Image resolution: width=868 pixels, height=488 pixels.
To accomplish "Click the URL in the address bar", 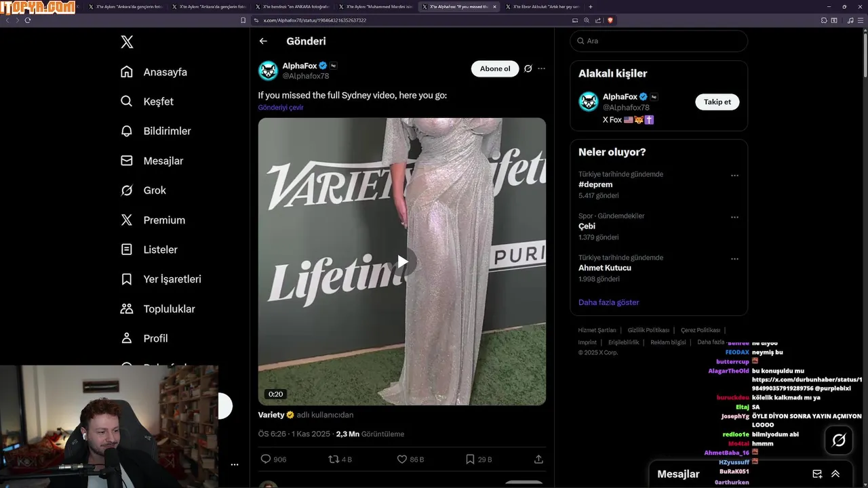I will pyautogui.click(x=315, y=20).
